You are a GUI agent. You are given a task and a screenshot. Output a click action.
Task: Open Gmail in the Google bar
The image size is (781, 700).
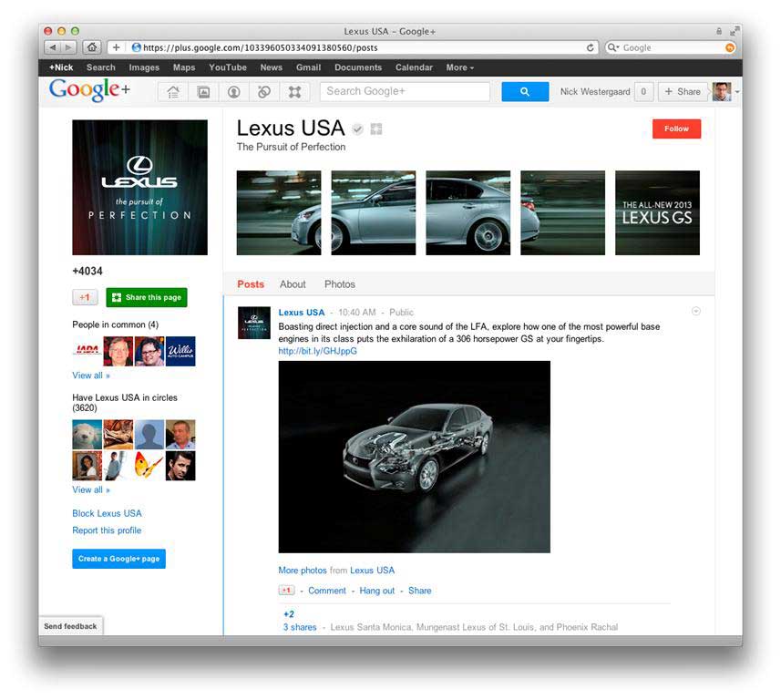tap(308, 67)
